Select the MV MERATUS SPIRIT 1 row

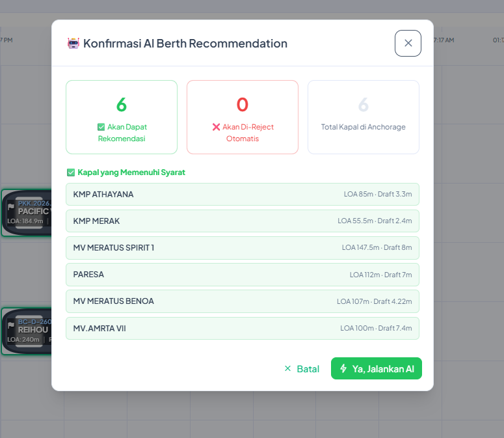point(243,247)
